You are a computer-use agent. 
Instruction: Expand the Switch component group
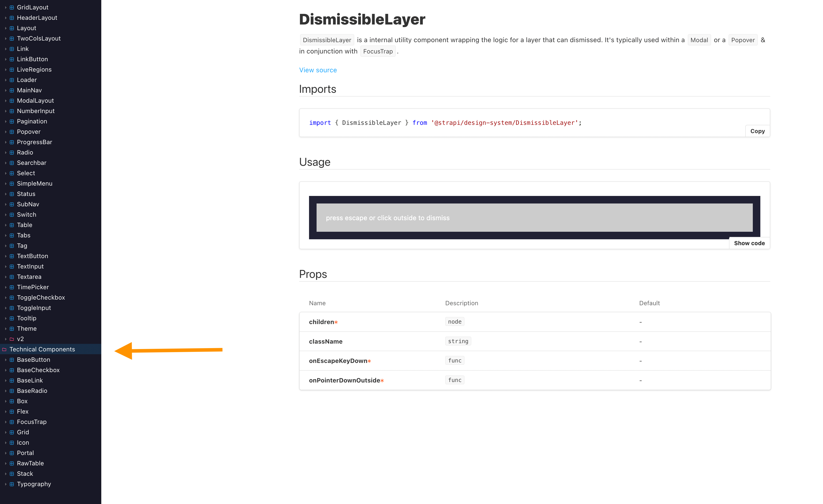(x=6, y=214)
